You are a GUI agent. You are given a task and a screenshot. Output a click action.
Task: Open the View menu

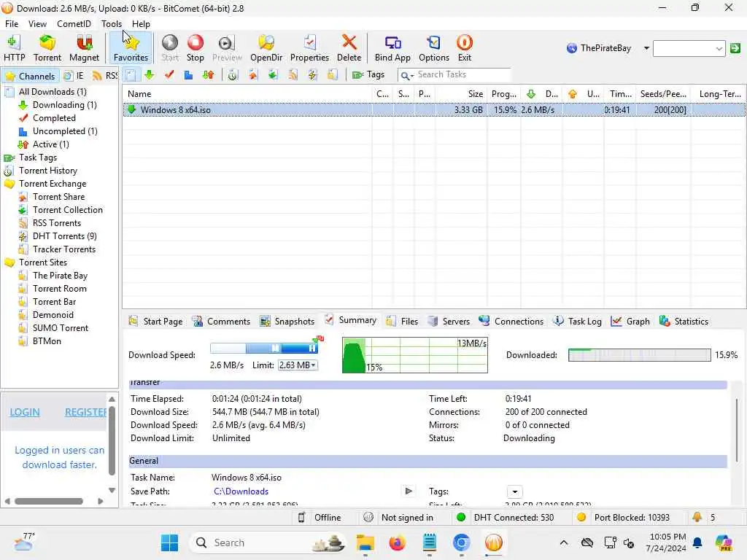tap(37, 24)
